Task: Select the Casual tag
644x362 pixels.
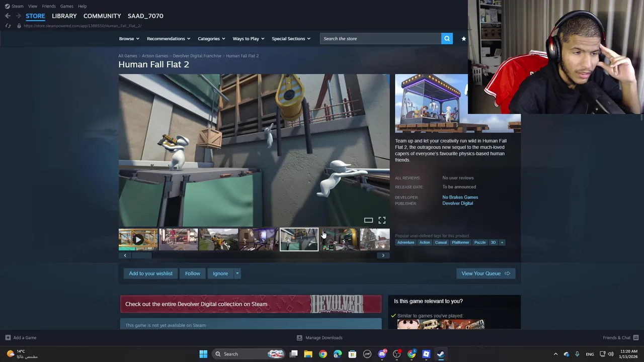Action: [441, 242]
